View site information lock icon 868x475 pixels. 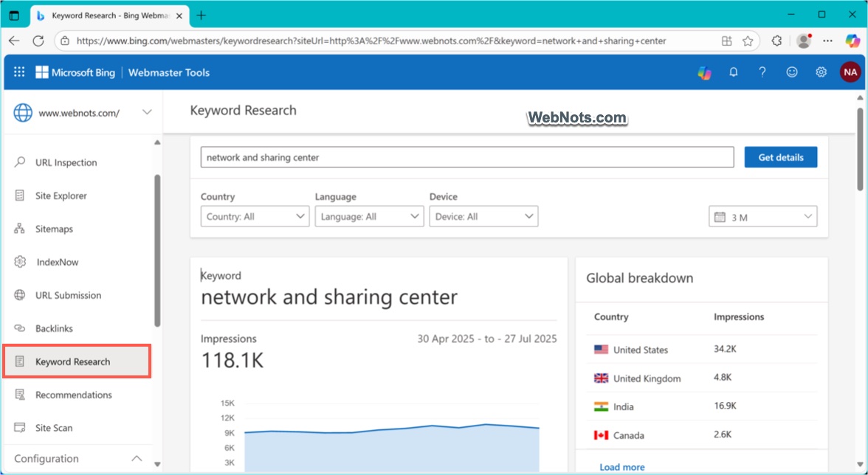click(x=65, y=41)
